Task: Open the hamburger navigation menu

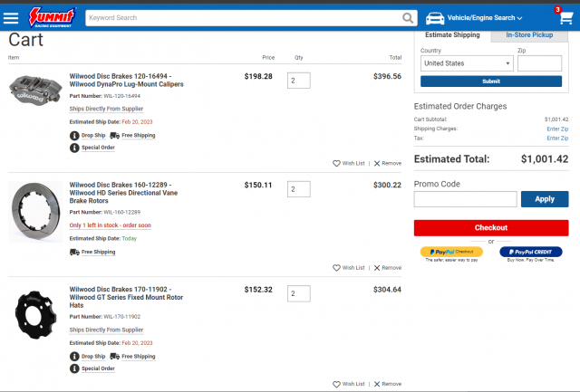Action: point(11,18)
